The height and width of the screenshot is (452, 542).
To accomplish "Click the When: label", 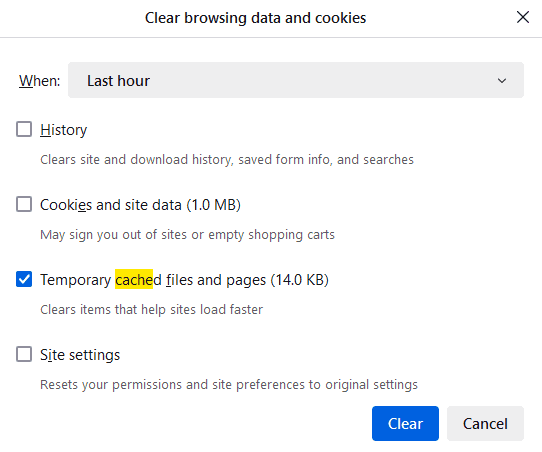I will click(x=39, y=81).
